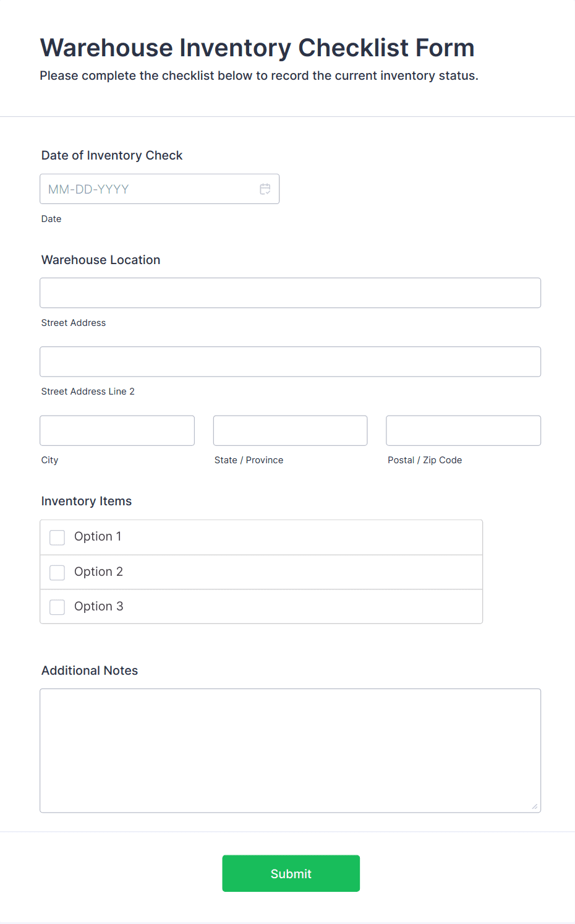Click the 'Option 3' label text

pyautogui.click(x=98, y=607)
